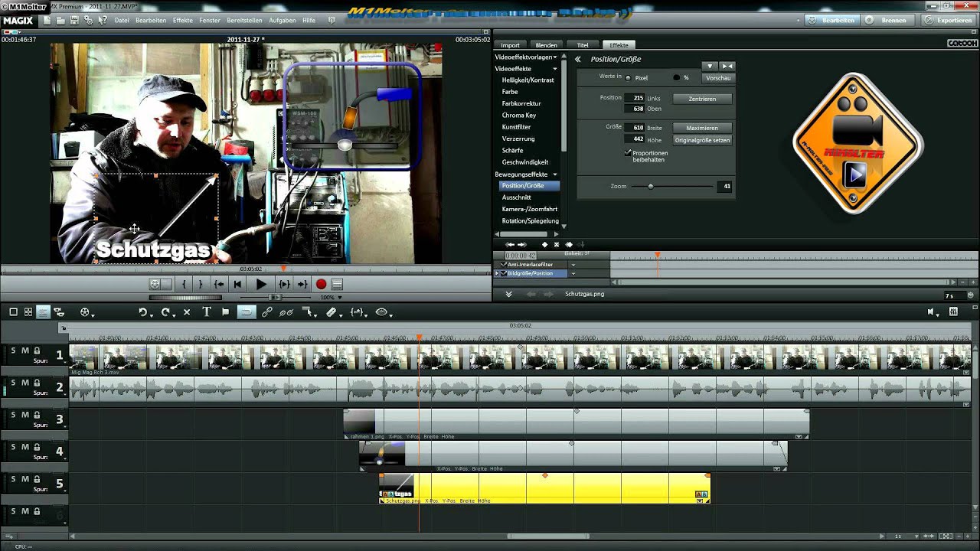Switch to the Import tab
Image resolution: width=980 pixels, height=551 pixels.
pyautogui.click(x=510, y=45)
